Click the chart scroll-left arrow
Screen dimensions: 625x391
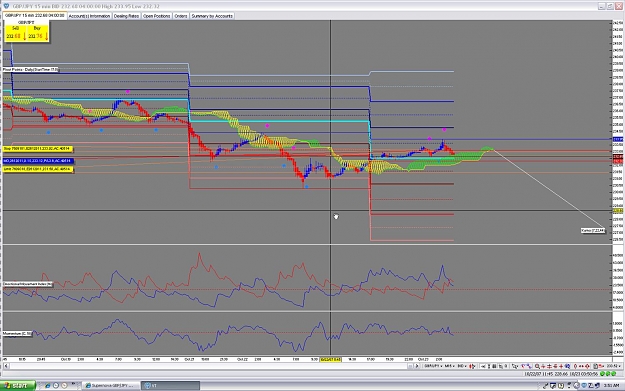[x=6, y=366]
